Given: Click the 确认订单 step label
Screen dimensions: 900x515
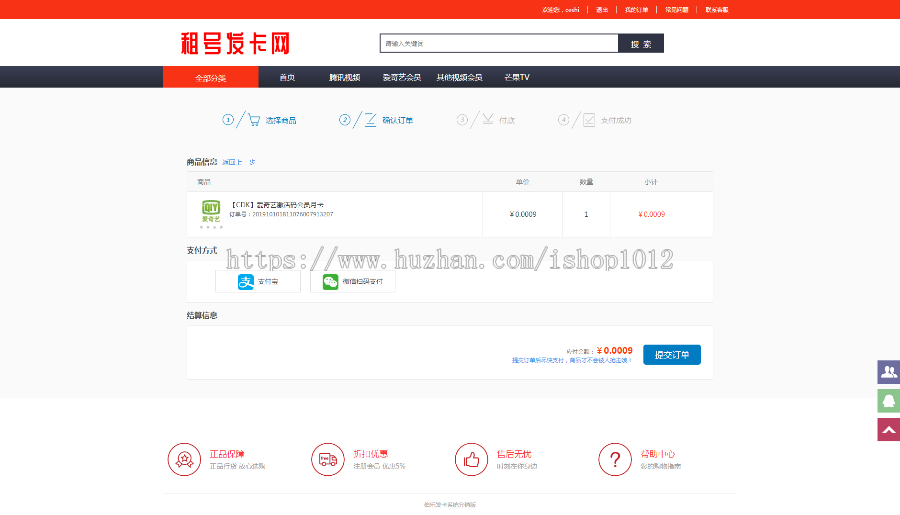Looking at the screenshot, I should [x=398, y=121].
